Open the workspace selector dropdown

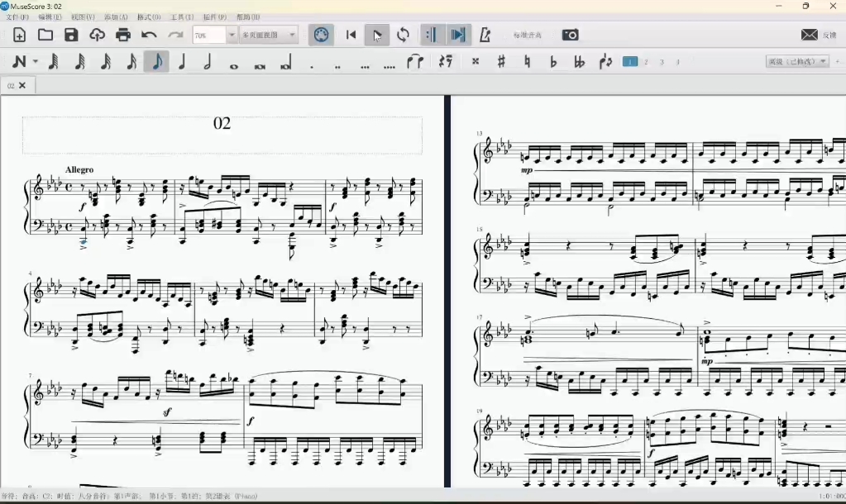point(797,61)
